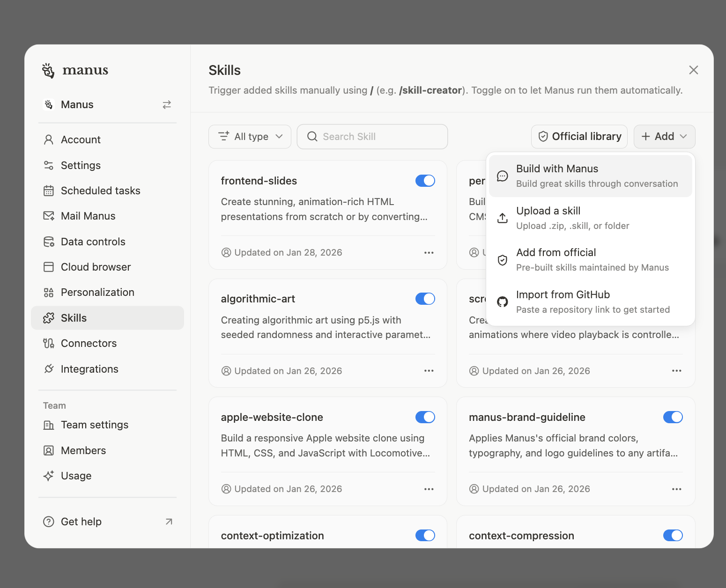The width and height of the screenshot is (726, 588).
Task: Open more options for manus-brand-guideline card
Action: click(x=677, y=489)
